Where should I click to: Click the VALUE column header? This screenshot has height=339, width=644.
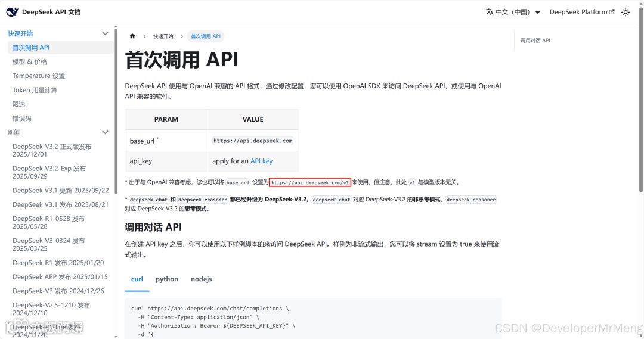(x=253, y=119)
